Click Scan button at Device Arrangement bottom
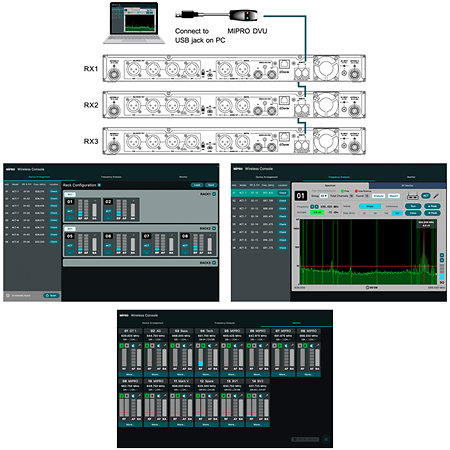 click(x=51, y=295)
